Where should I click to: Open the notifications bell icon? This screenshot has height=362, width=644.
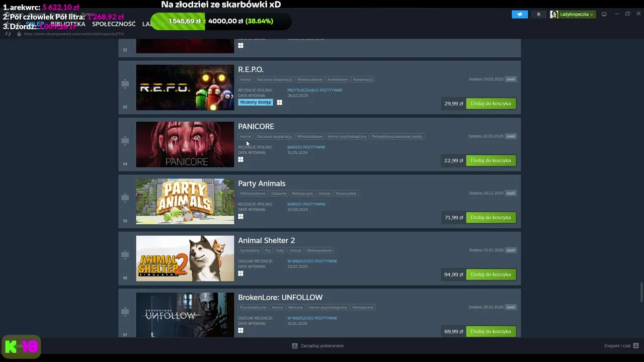click(x=538, y=14)
